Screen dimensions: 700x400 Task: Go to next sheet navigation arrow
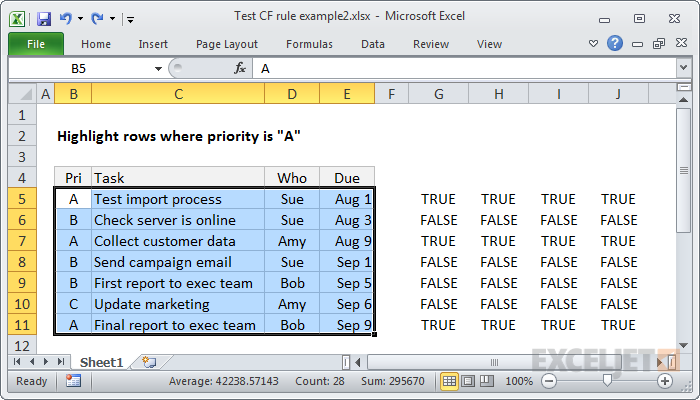pos(46,362)
